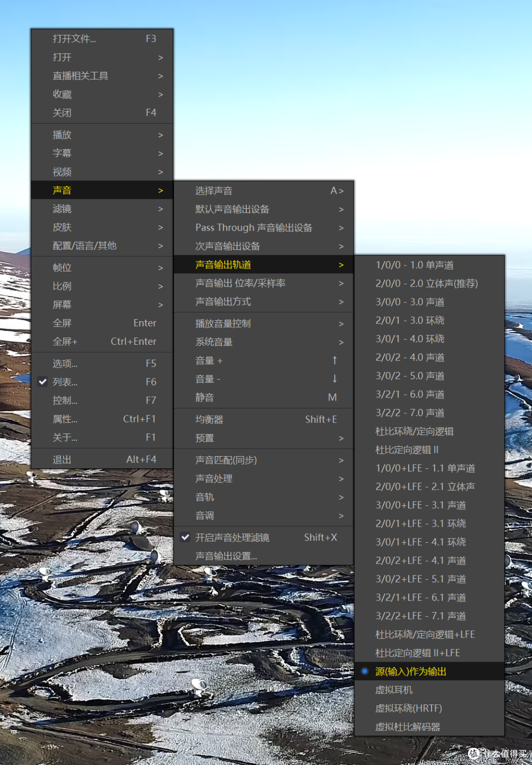The height and width of the screenshot is (765, 532).
Task: Open 声音输出设置... dialog
Action: (x=264, y=557)
